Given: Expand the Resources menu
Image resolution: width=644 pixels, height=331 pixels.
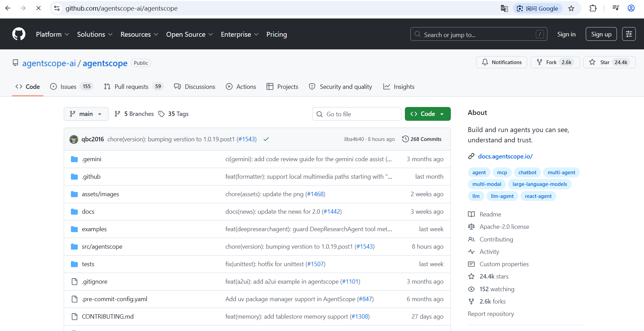Looking at the screenshot, I should (x=139, y=34).
